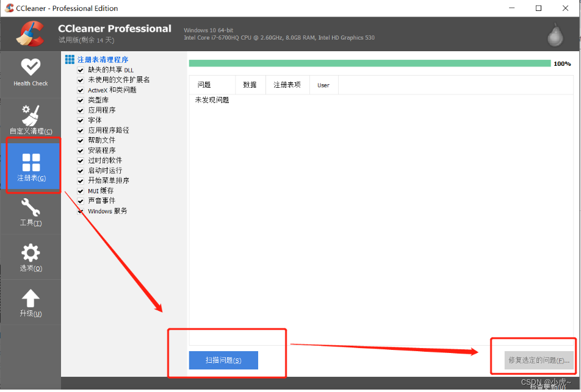Click the CCleaner logo in header
Screen dimensions: 581x392
tap(31, 34)
